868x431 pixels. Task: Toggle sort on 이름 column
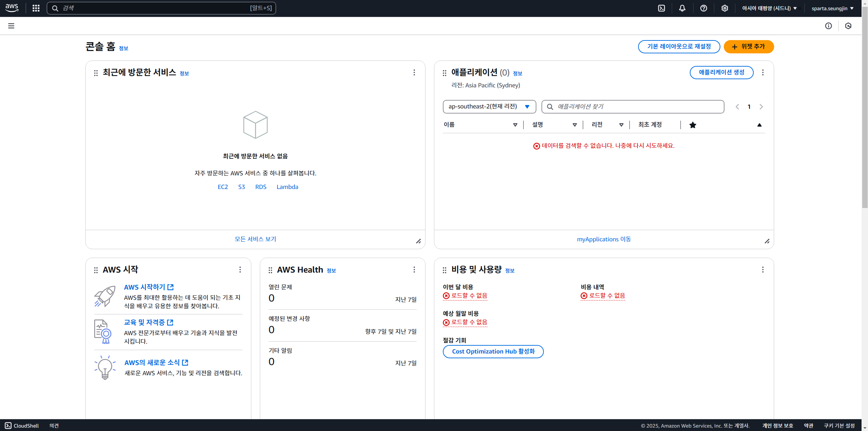pyautogui.click(x=515, y=125)
